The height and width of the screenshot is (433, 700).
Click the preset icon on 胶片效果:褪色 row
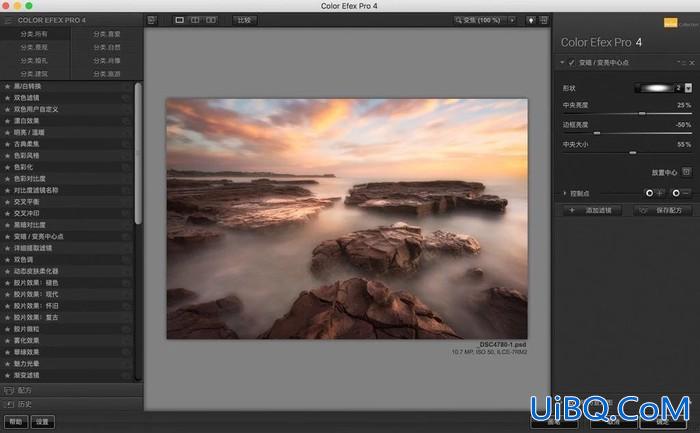(x=125, y=283)
